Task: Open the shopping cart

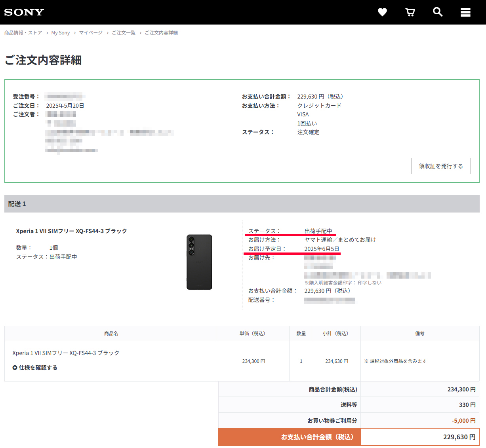Action: [x=410, y=12]
